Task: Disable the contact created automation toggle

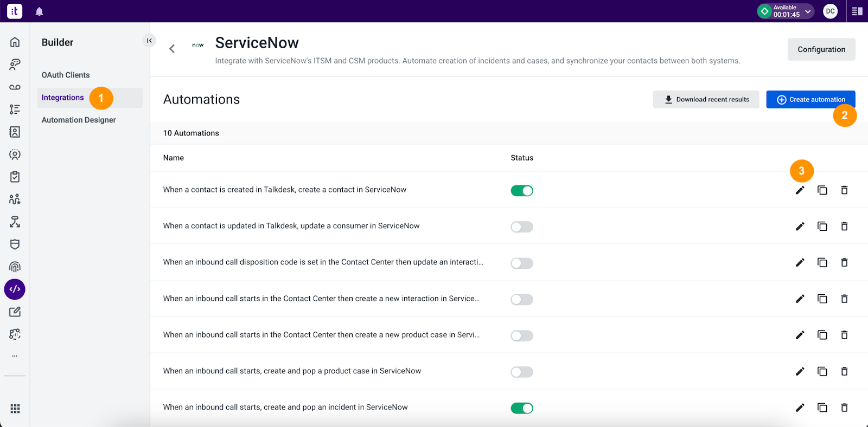Action: [522, 191]
